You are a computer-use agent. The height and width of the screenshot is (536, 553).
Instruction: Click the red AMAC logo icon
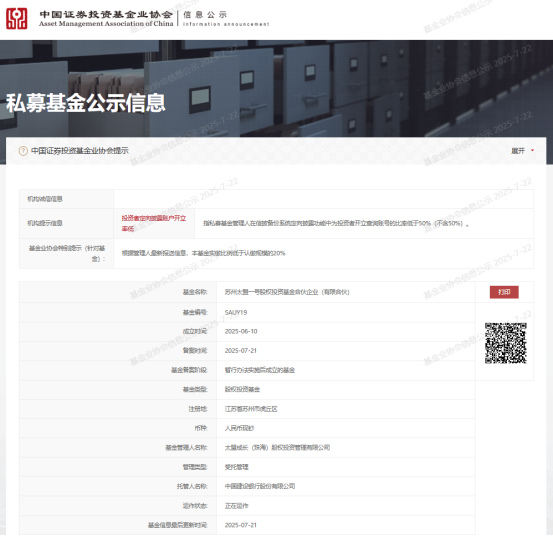pyautogui.click(x=17, y=18)
